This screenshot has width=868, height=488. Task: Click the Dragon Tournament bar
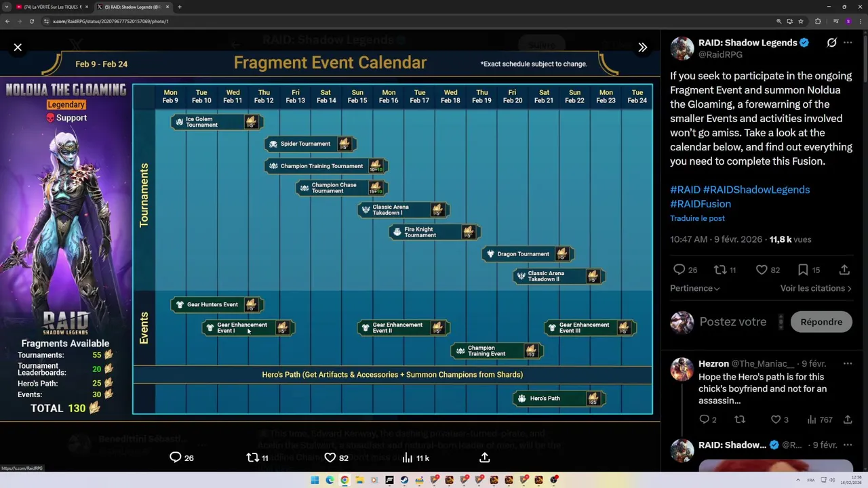528,254
